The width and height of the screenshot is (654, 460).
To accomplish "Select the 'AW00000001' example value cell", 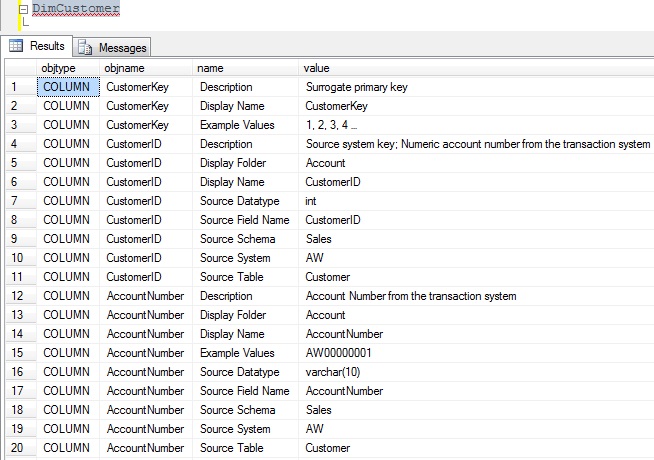I will [x=339, y=353].
